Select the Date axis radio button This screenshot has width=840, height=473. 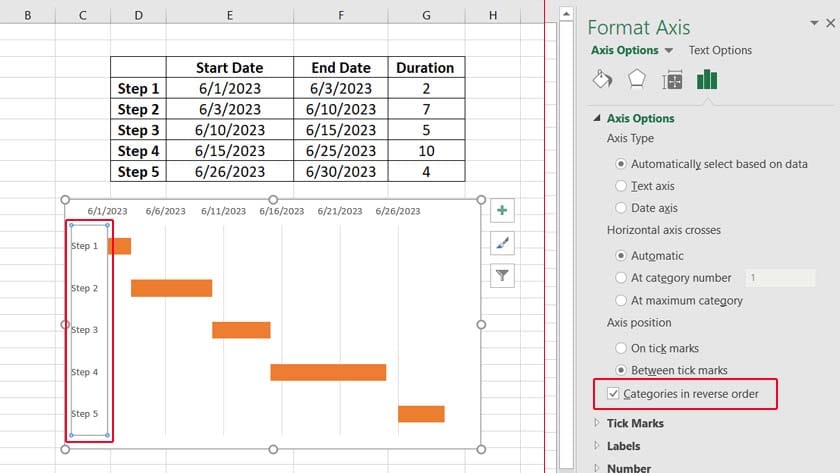tap(620, 208)
